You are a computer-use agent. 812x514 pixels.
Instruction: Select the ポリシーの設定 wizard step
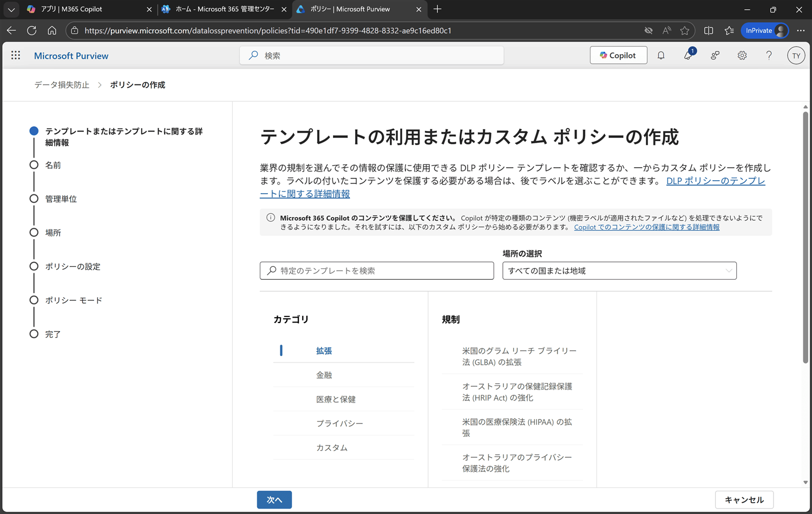tap(65, 266)
